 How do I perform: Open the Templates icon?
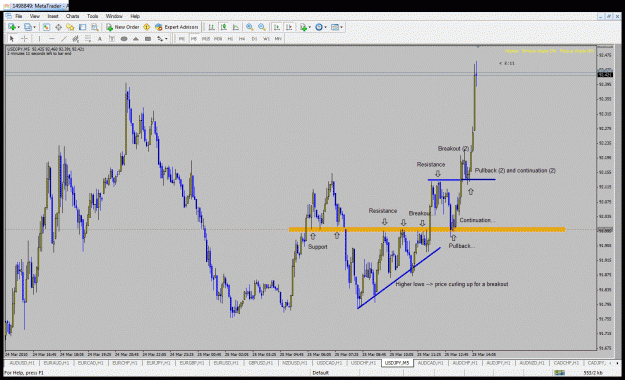tap(335, 27)
